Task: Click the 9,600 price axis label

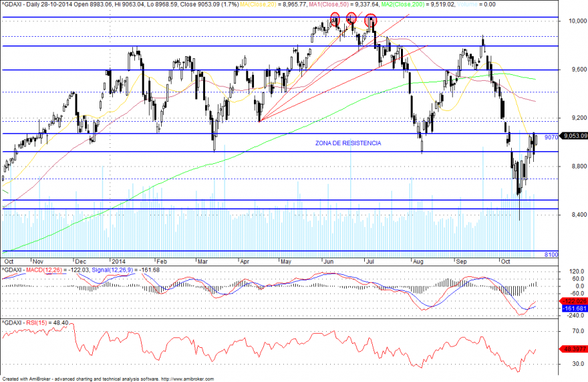Action: (x=579, y=70)
